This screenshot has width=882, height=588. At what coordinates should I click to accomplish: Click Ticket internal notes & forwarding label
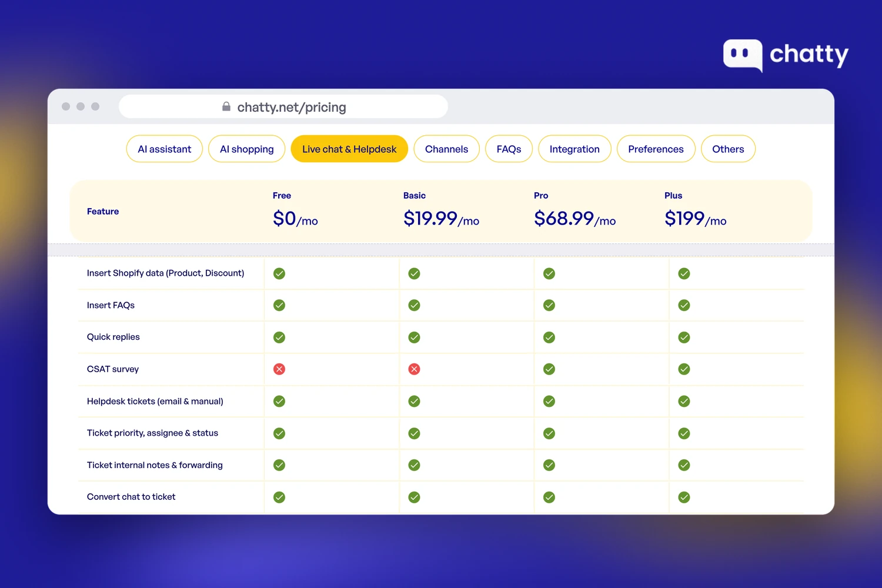coord(155,465)
